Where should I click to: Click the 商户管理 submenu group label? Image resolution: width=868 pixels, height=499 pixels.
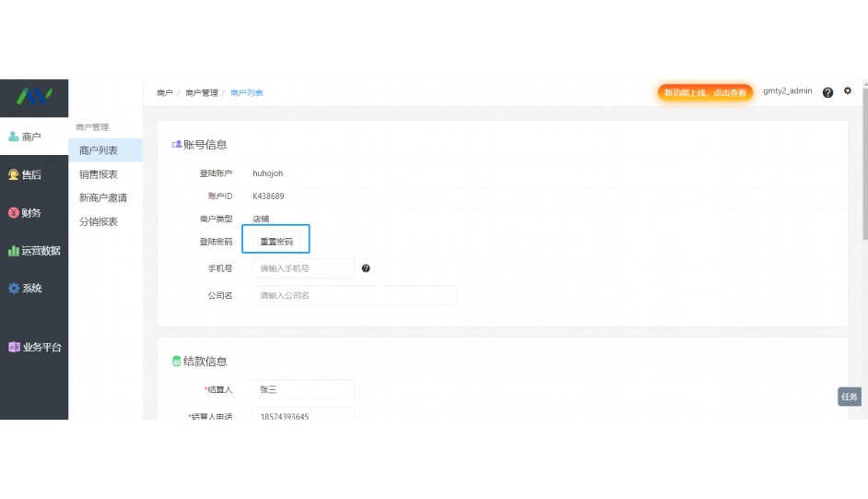(92, 127)
